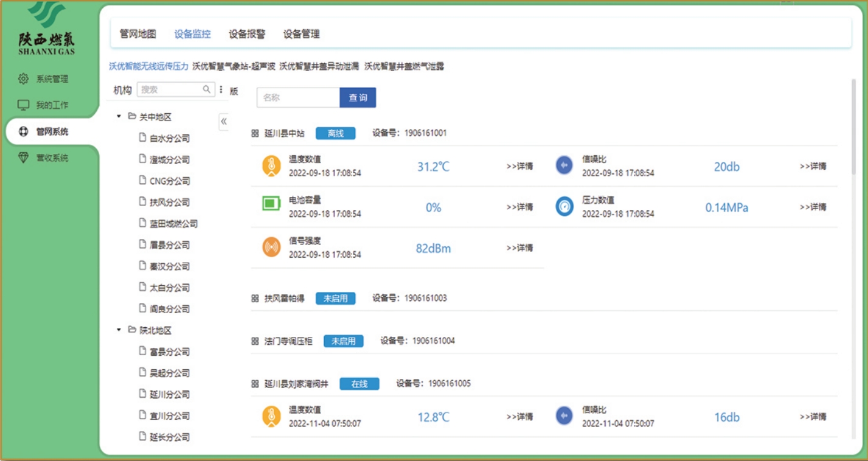Open >>详情 for 信噪比 20db
This screenshot has height=461, width=868.
click(813, 166)
